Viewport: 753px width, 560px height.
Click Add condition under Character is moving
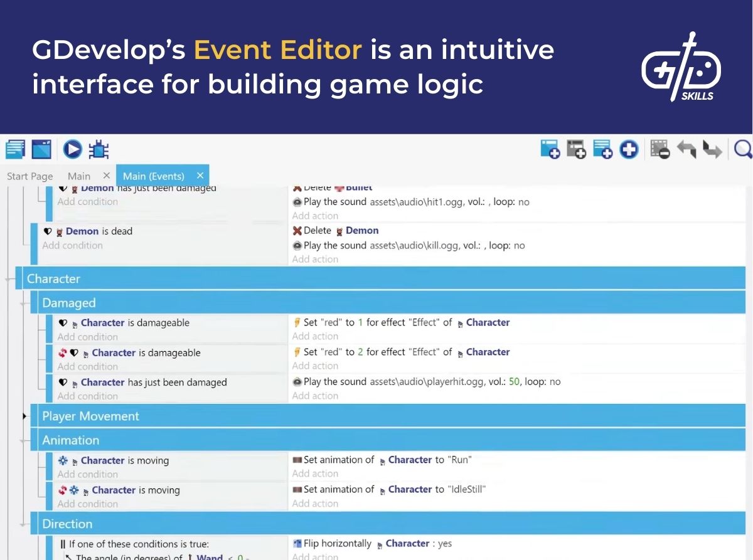click(x=87, y=474)
